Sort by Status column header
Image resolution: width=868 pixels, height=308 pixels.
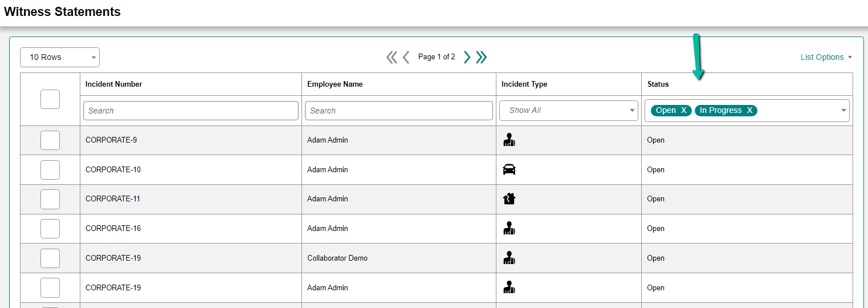(658, 84)
